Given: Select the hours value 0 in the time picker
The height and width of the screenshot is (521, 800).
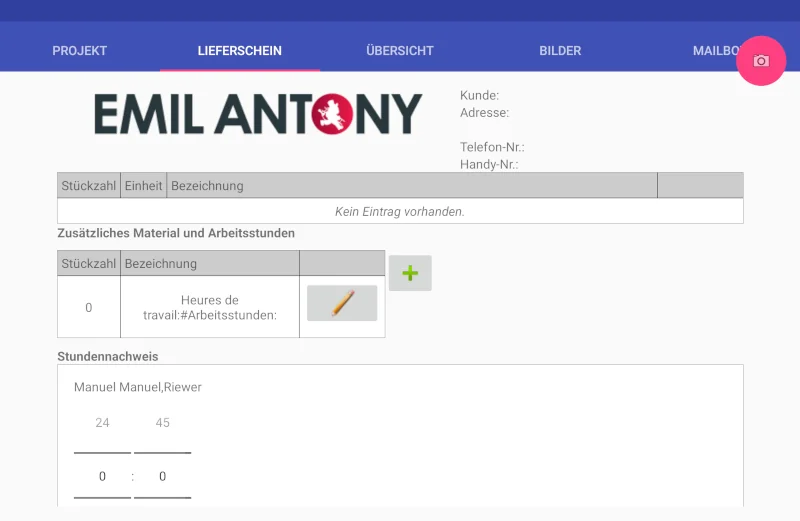Looking at the screenshot, I should pyautogui.click(x=102, y=476).
